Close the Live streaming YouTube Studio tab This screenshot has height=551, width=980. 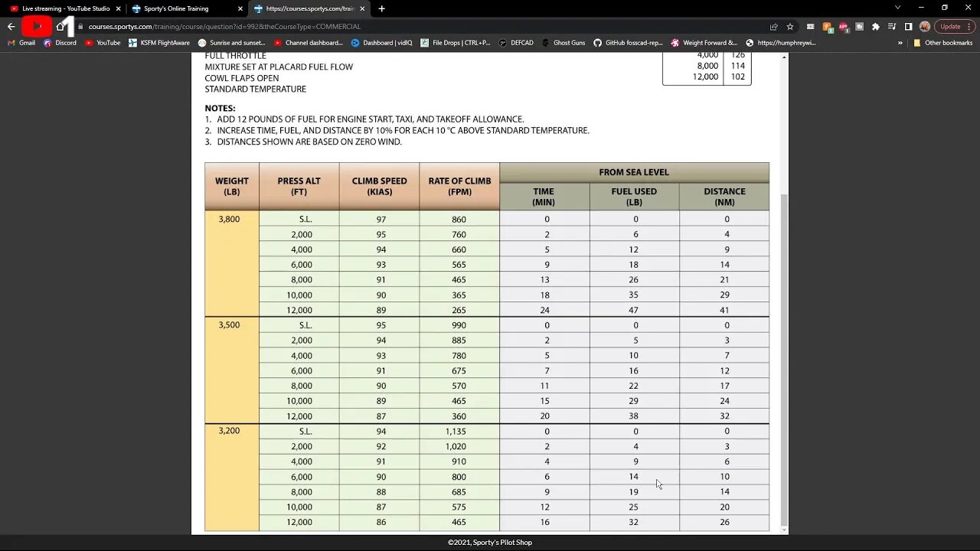[x=118, y=8]
